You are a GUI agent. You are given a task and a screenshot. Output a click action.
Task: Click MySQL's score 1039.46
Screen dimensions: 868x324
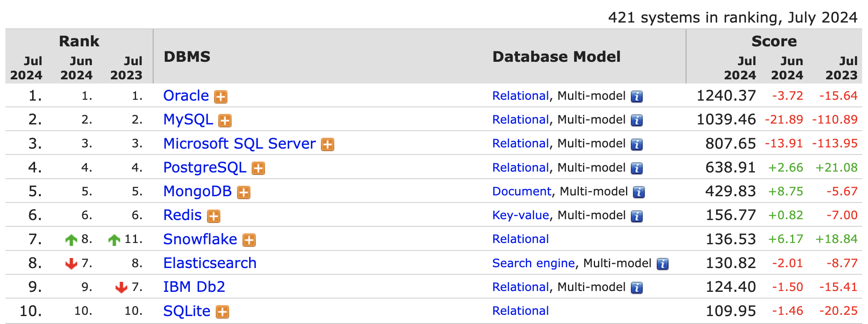pos(726,120)
